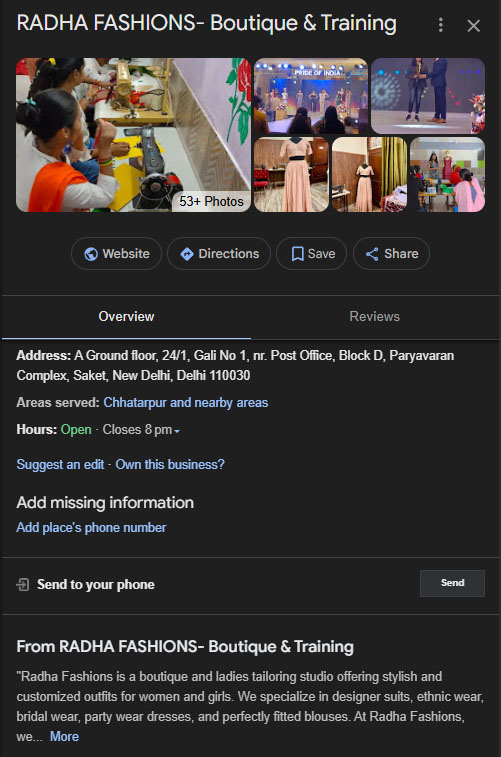Select the Overview tab
Viewport: 501px width, 757px height.
tap(126, 317)
